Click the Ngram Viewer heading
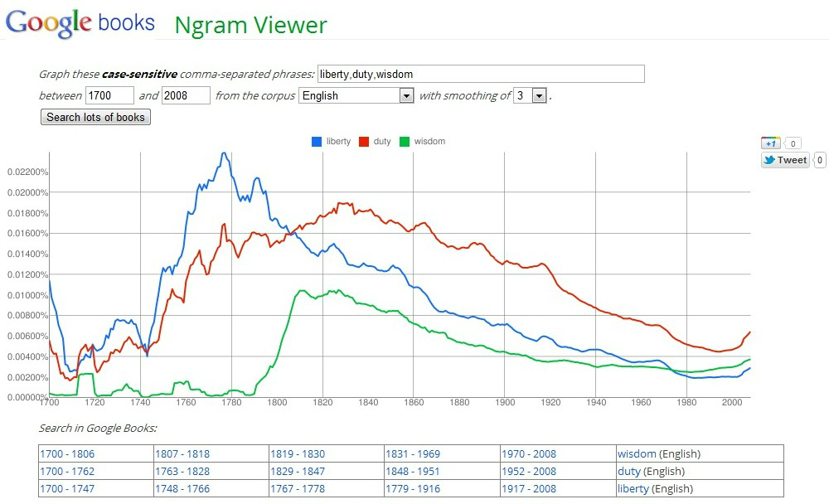 click(x=250, y=26)
